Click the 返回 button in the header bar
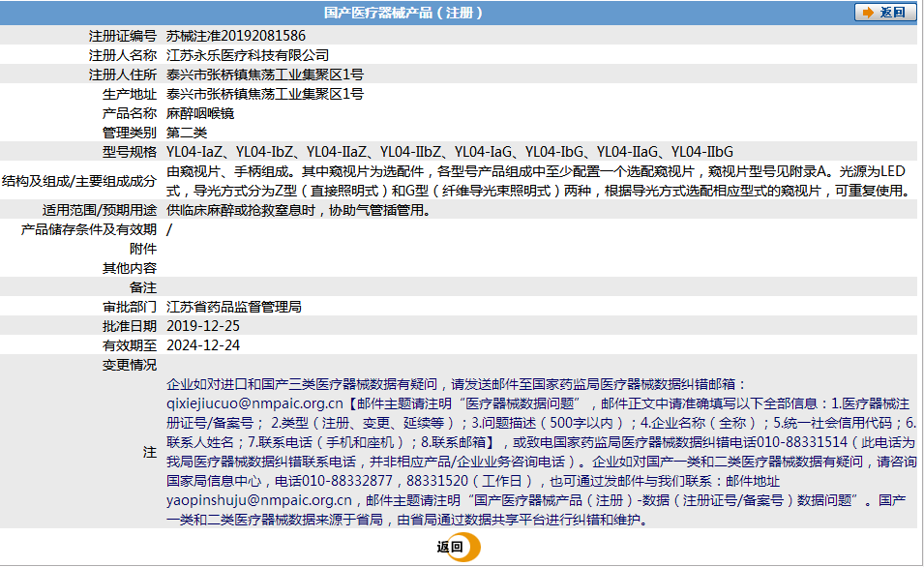 pyautogui.click(x=884, y=13)
